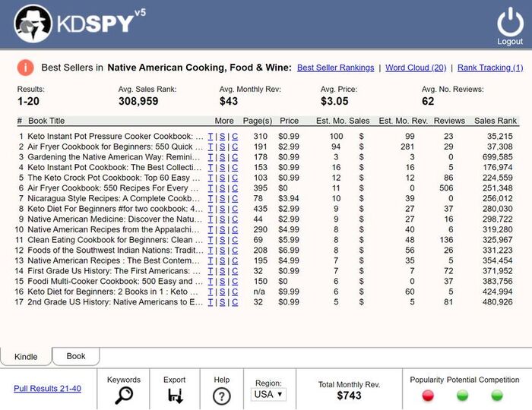The width and height of the screenshot is (532, 410).
Task: Click the orange info icon
Action: click(x=25, y=68)
